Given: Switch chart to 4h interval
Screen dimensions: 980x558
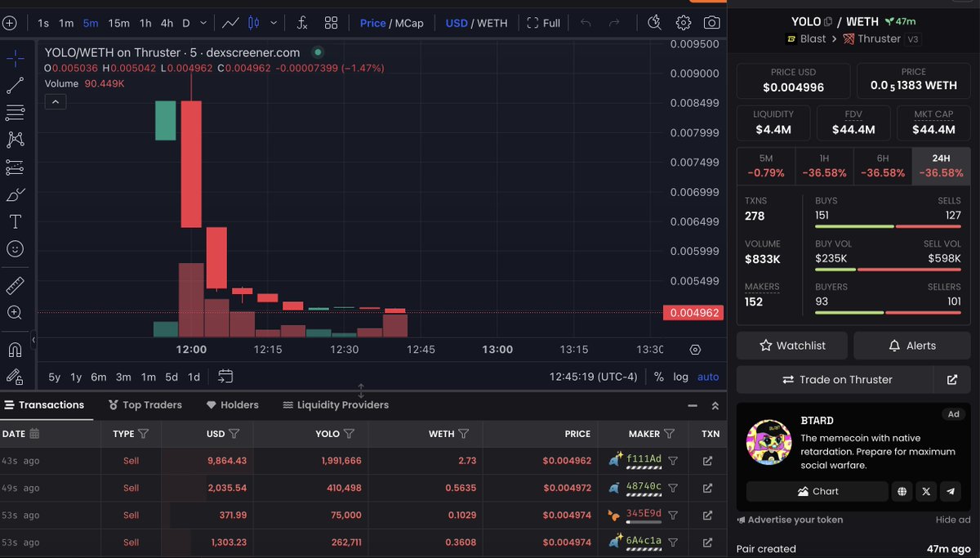Looking at the screenshot, I should (167, 23).
